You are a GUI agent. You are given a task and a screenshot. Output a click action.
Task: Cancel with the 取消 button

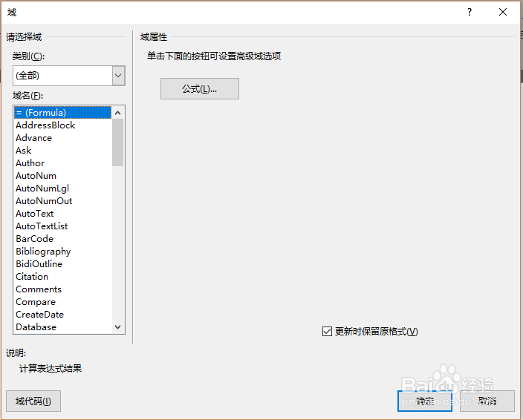(x=487, y=401)
